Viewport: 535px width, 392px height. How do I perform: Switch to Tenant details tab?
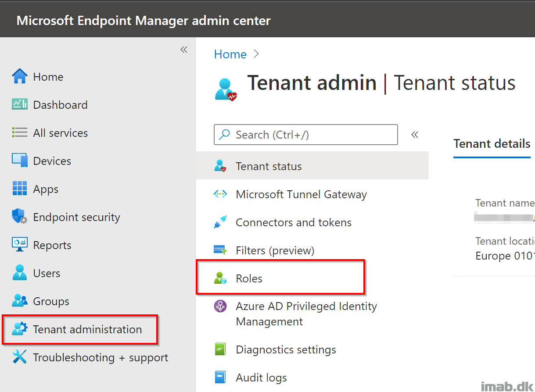(492, 144)
